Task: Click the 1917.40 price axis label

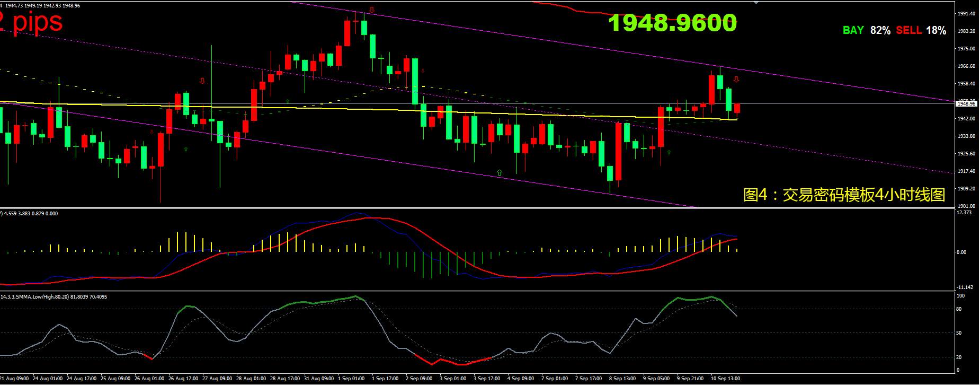Action: [967, 171]
